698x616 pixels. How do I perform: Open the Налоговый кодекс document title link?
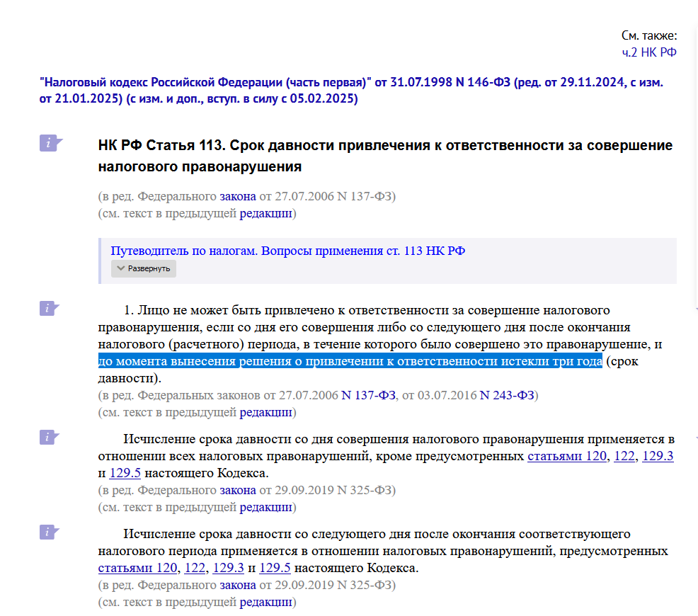[351, 91]
